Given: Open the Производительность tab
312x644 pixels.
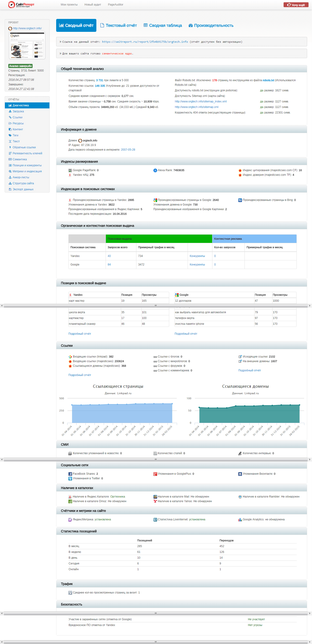Looking at the screenshot, I should pos(211,25).
